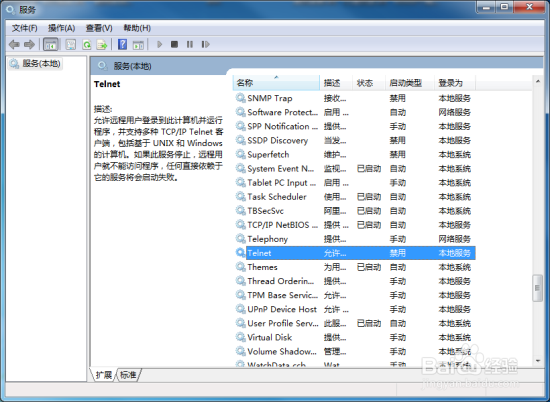Switch to the 扩展 tab
The image size is (550, 402).
pos(103,375)
